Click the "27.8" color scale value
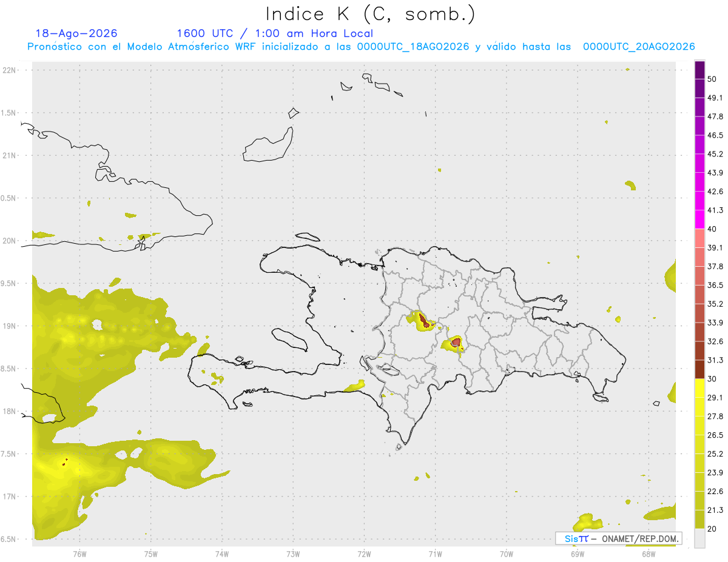Image resolution: width=728 pixels, height=562 pixels. pyautogui.click(x=715, y=416)
